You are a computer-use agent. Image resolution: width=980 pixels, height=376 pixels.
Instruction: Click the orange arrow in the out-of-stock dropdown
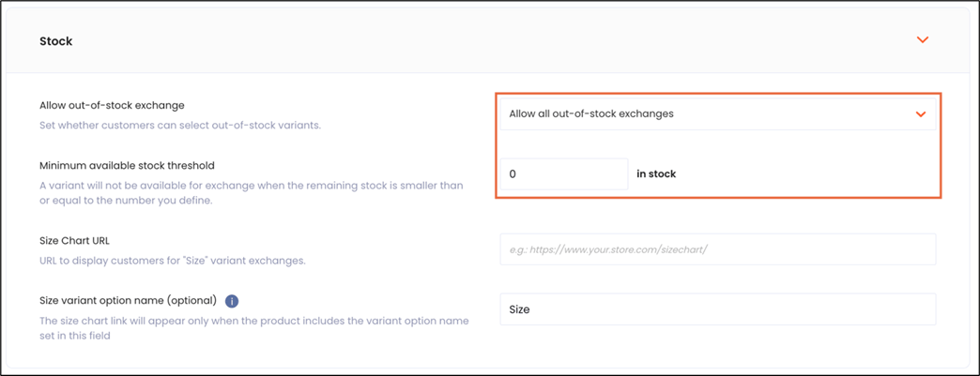click(920, 114)
